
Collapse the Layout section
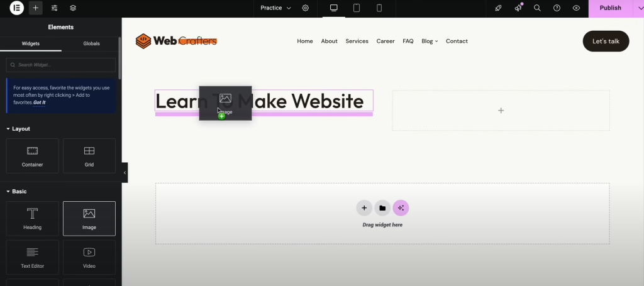coord(18,129)
